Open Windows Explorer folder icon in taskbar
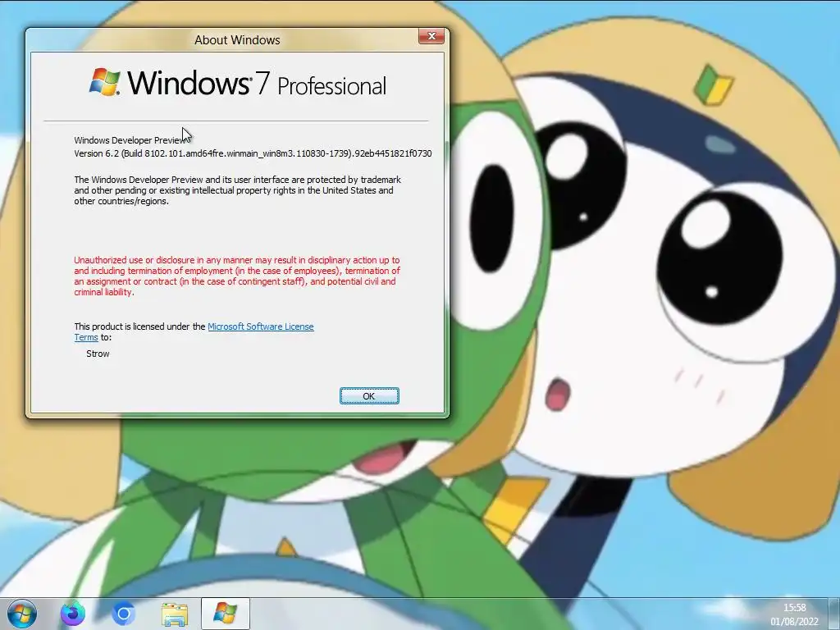840x630 pixels. point(175,614)
